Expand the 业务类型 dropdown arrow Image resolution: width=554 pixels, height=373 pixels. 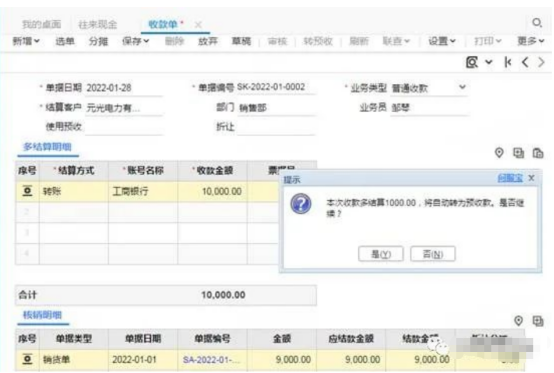click(462, 87)
